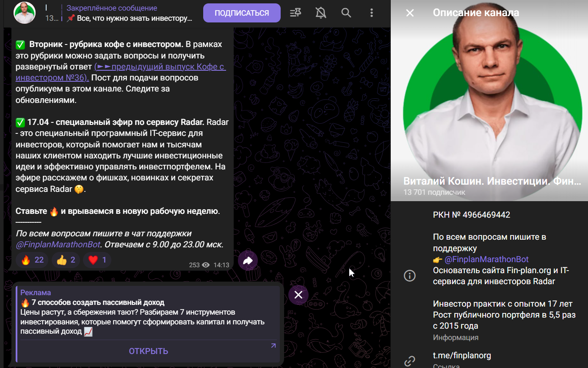This screenshot has height=368, width=588.
Task: Select the Описание канала panel title
Action: point(476,13)
